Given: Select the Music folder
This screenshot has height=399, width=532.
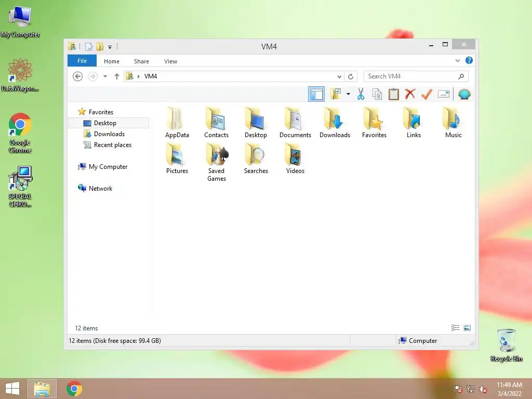Looking at the screenshot, I should point(453,123).
